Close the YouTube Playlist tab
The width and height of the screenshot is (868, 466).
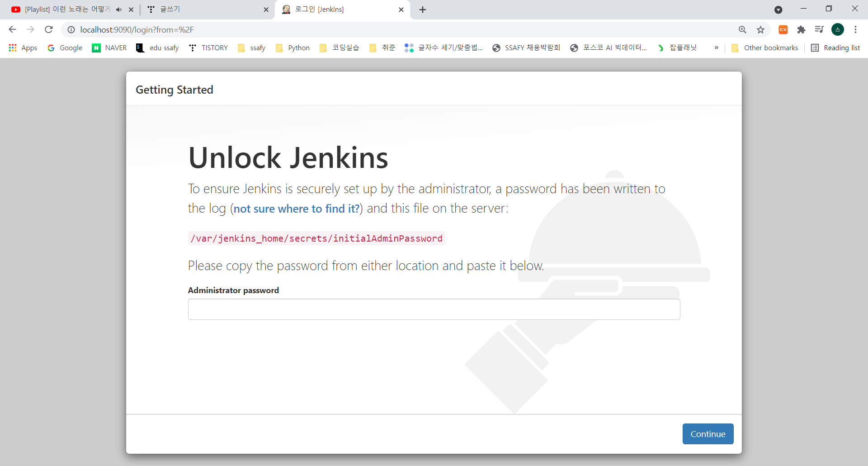131,10
